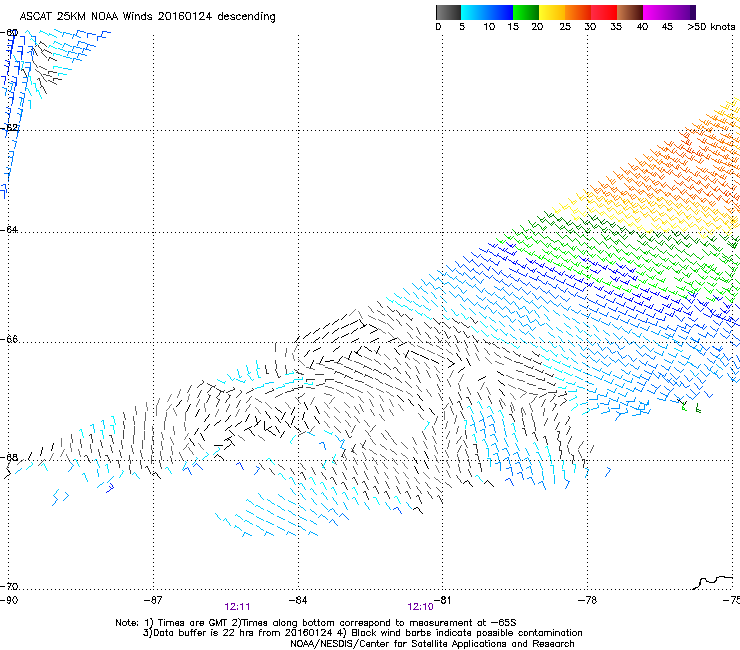Image resolution: width=740 pixels, height=650 pixels.
Task: Click the red 30-35 knots color segment
Action: [x=604, y=12]
